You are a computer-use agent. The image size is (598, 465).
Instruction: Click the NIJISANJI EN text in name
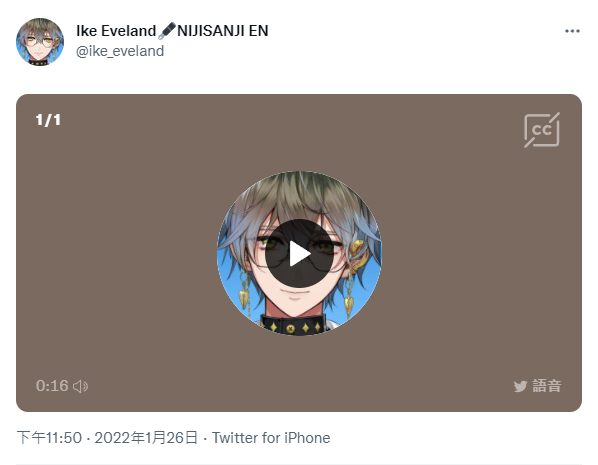point(223,31)
